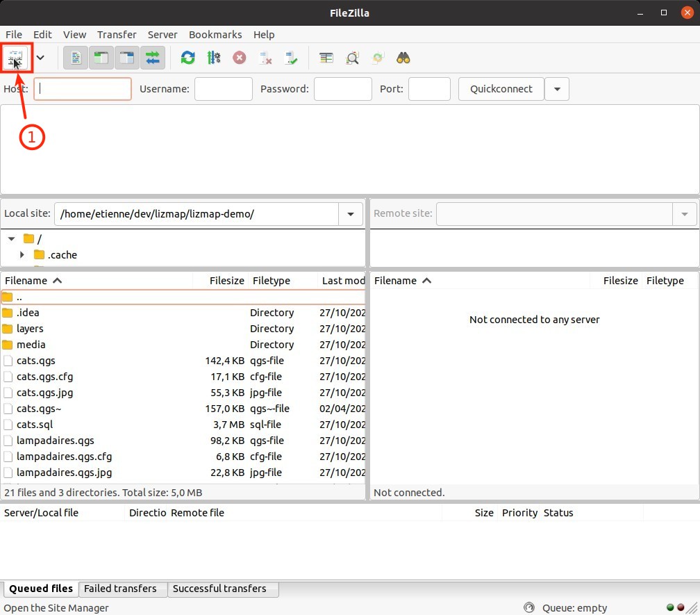
Task: Open the Transfer menu
Action: tap(117, 34)
